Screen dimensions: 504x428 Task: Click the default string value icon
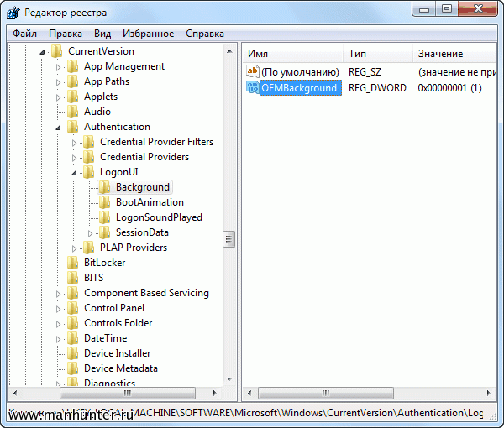[x=253, y=72]
